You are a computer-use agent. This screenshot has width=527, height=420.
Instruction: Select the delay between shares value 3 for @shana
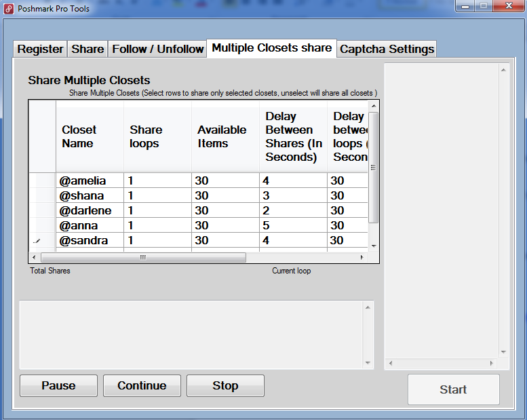pyautogui.click(x=294, y=195)
